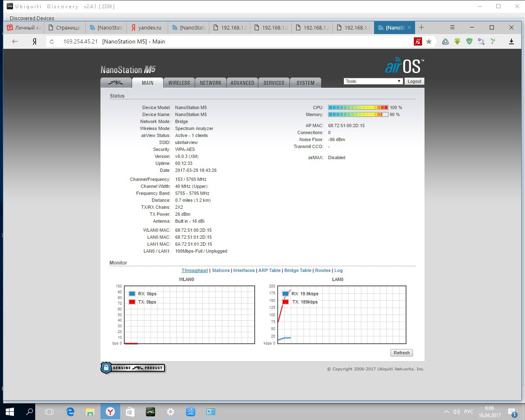This screenshot has height=420, width=525.
Task: Click the network connections taskbar icon
Action: pos(191,412)
